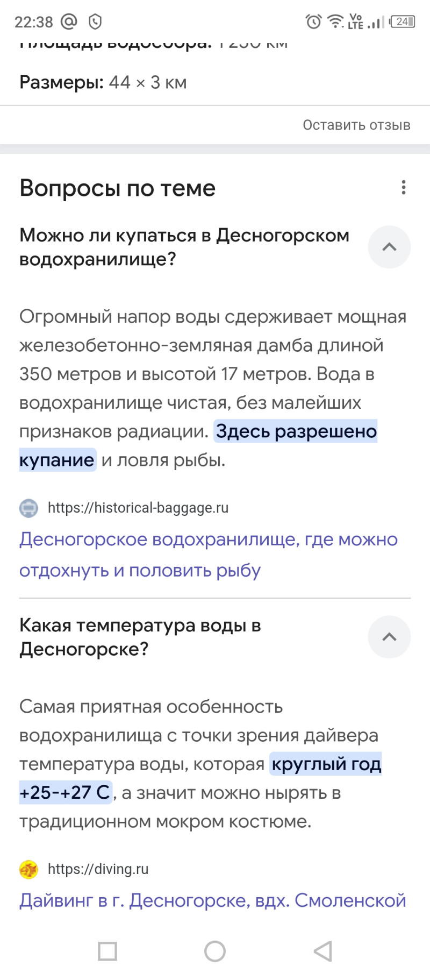Open the three-dot menu beside Вопросы по теме
This screenshot has width=430, height=980.
[403, 187]
